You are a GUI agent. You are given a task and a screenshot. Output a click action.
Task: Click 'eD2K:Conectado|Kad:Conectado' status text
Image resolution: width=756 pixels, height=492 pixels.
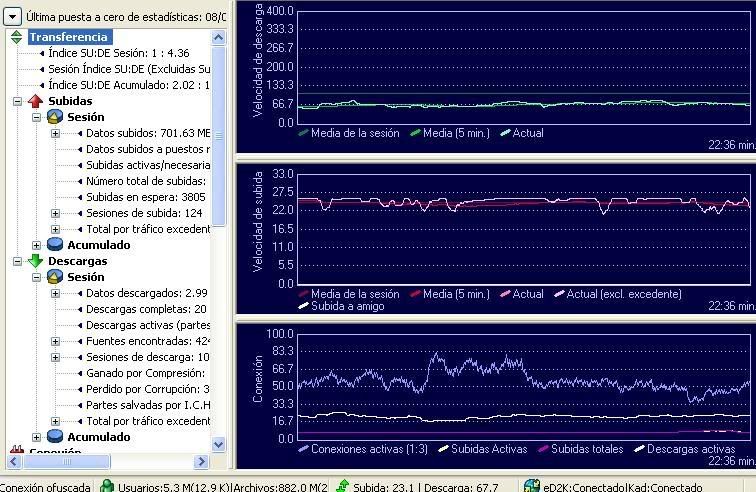click(622, 487)
